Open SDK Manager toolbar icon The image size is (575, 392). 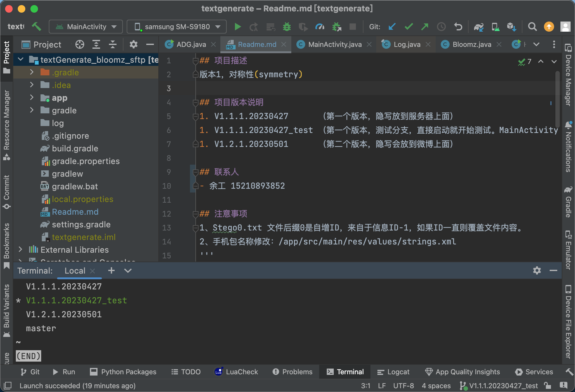[512, 27]
